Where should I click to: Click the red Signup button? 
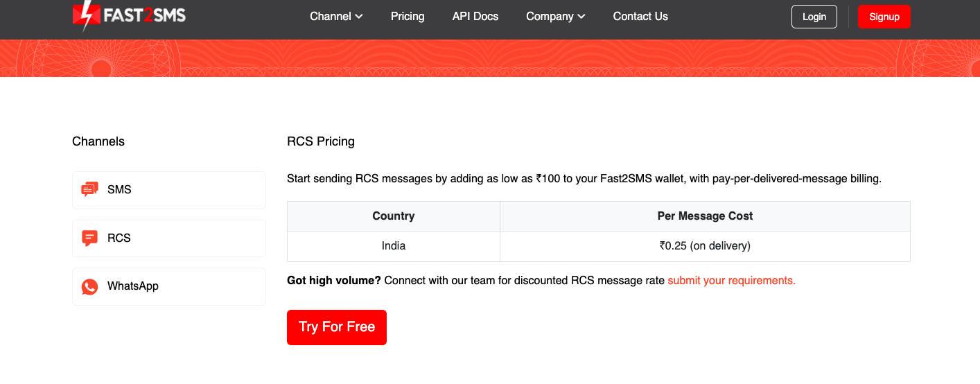coord(884,17)
